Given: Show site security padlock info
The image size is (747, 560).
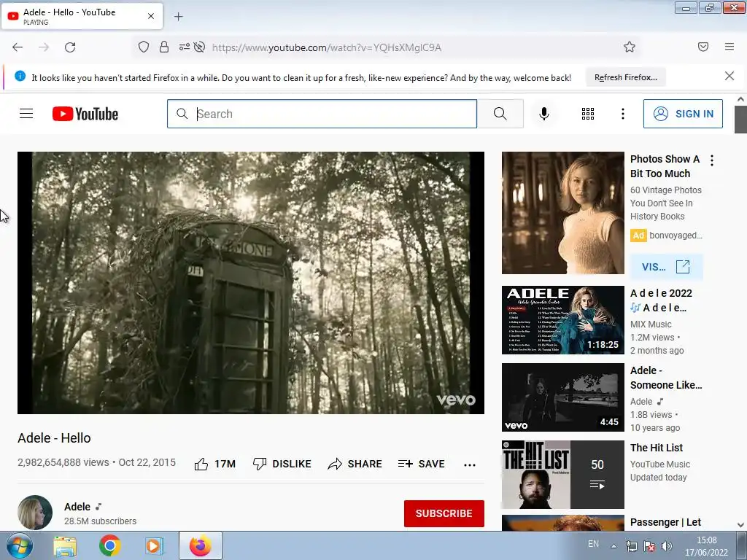Looking at the screenshot, I should click(164, 47).
